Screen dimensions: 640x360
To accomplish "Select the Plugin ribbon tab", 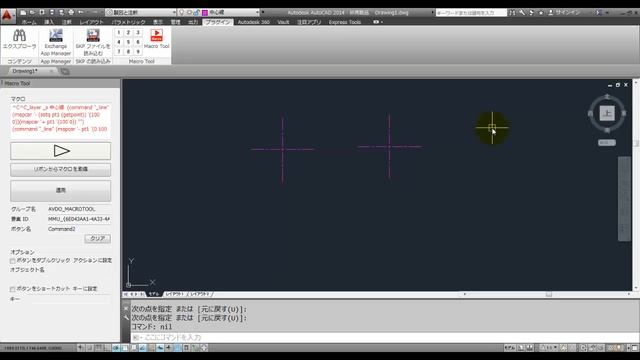I will click(x=218, y=22).
